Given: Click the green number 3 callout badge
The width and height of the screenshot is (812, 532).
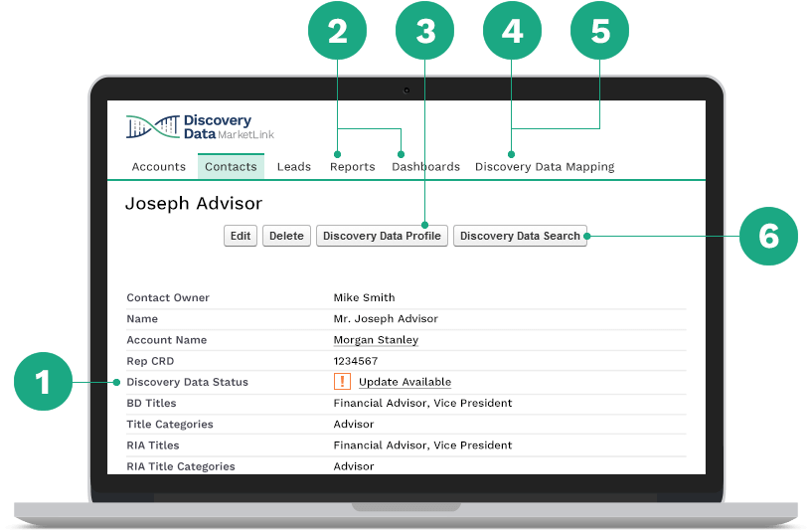Looking at the screenshot, I should [424, 31].
